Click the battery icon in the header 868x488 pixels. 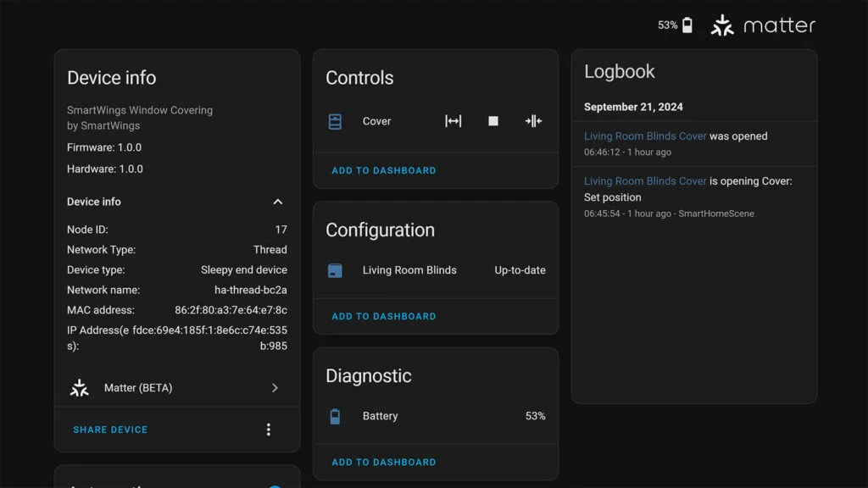[687, 25]
